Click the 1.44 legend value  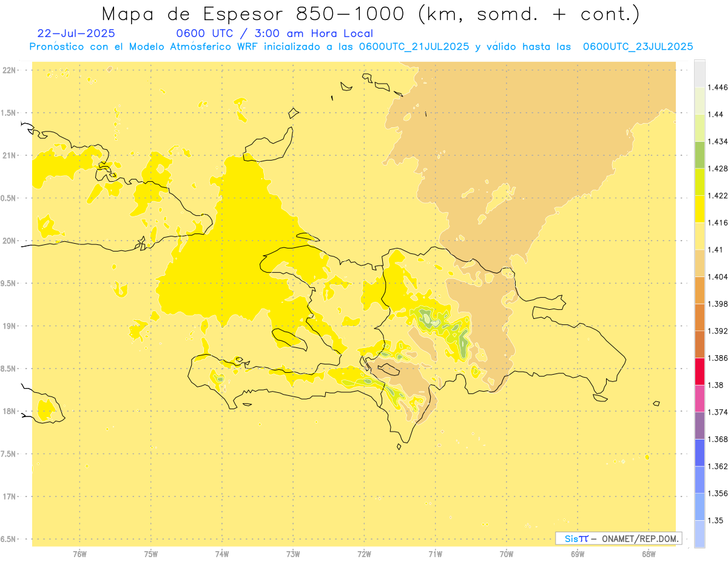[716, 115]
